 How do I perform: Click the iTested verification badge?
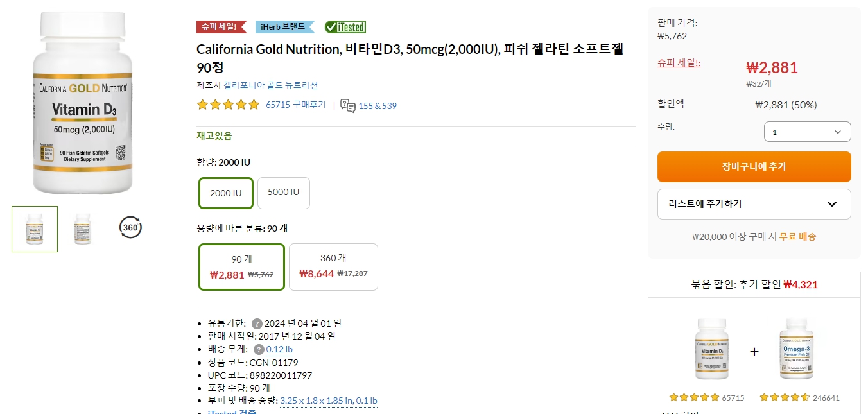pyautogui.click(x=346, y=27)
